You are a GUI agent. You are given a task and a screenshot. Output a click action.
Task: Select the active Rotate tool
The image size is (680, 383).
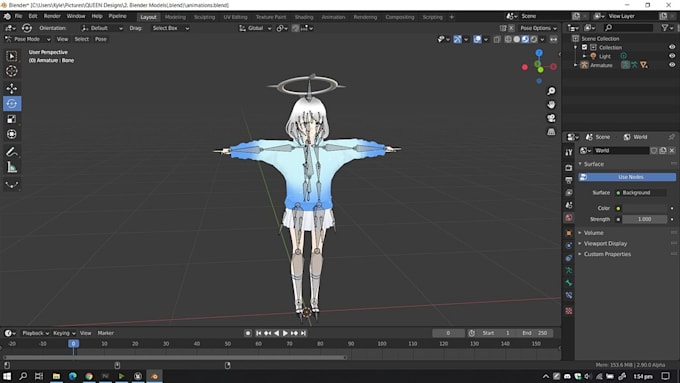pos(12,104)
